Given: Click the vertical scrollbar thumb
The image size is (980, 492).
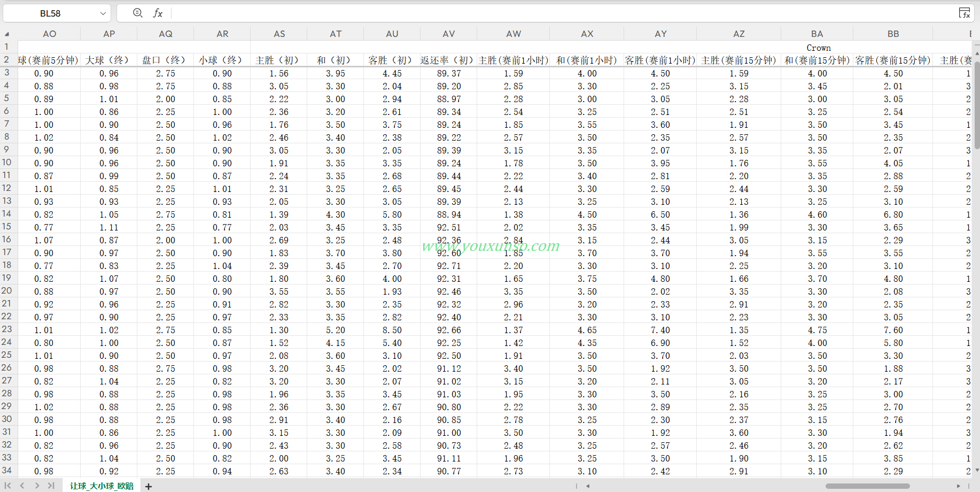Looking at the screenshot, I should tap(977, 104).
